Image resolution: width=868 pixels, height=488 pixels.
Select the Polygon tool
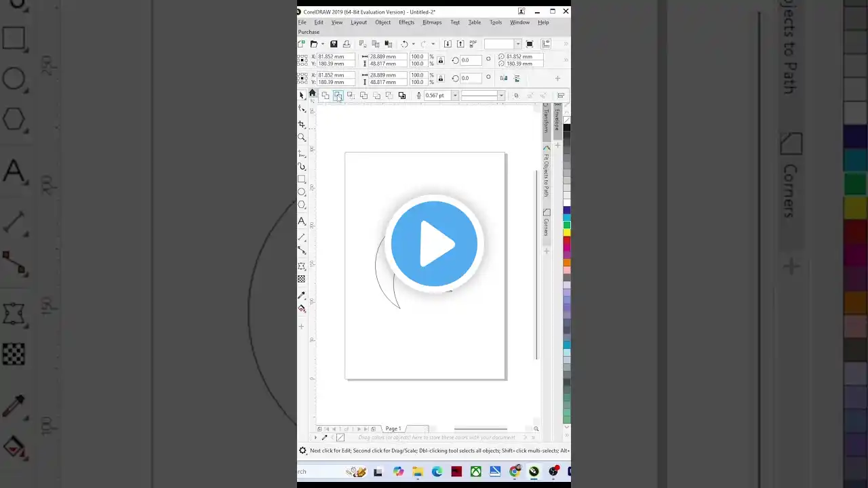tap(302, 205)
